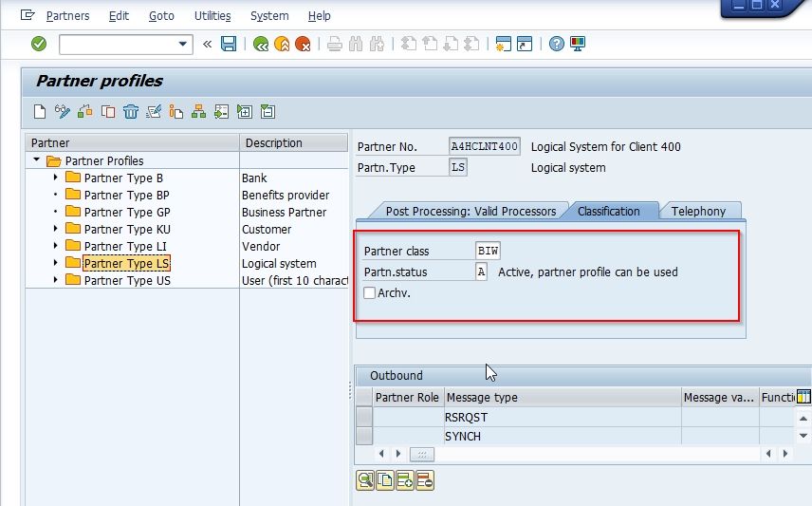Click the Create copy as template icon
This screenshot has height=506, width=812.
85,111
